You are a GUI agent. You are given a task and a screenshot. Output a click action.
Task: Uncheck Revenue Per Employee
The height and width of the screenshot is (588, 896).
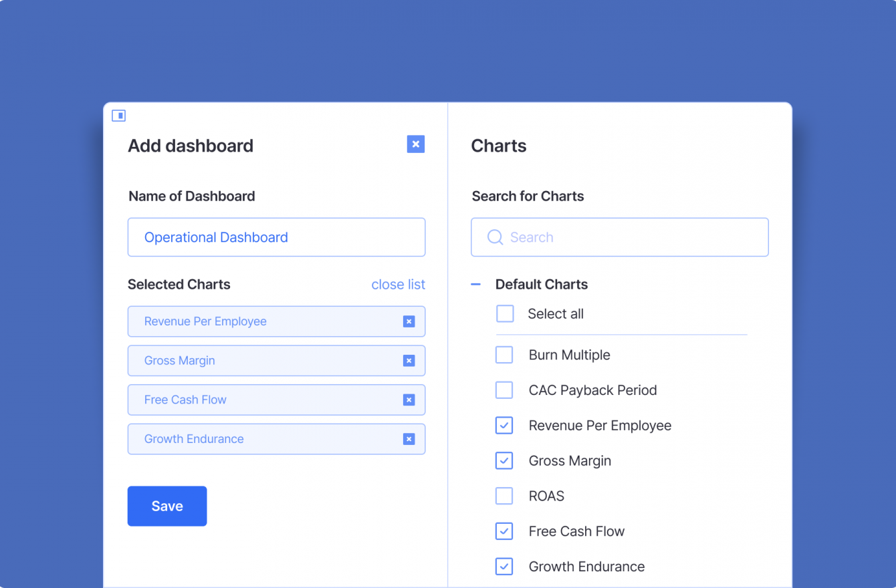coord(504,425)
